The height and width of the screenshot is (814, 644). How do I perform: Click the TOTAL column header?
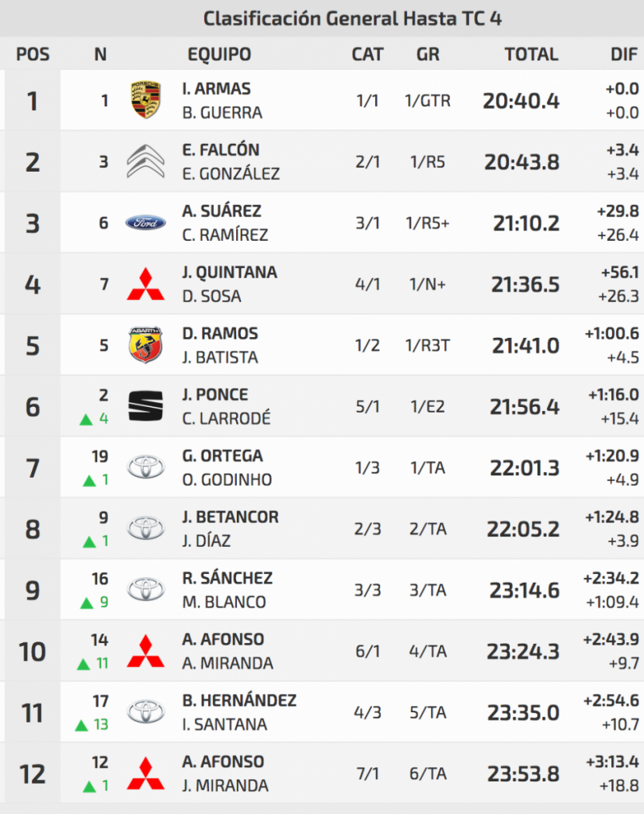point(531,54)
